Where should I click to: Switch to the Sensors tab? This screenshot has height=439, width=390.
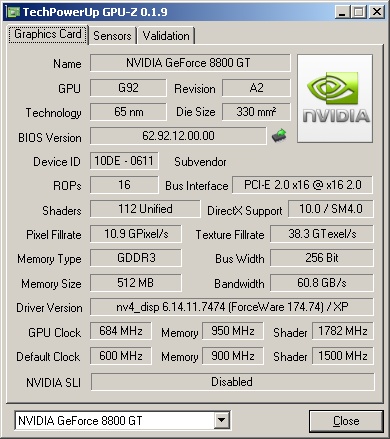112,36
